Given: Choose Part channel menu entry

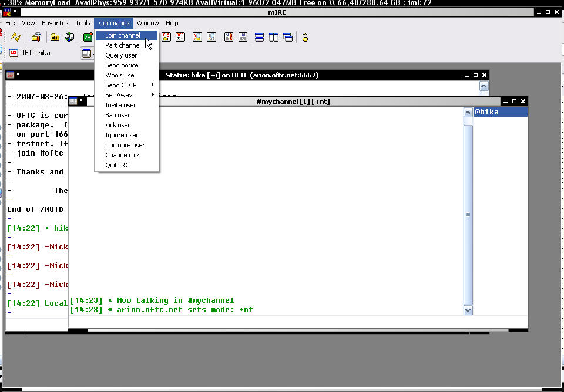Looking at the screenshot, I should [x=126, y=45].
